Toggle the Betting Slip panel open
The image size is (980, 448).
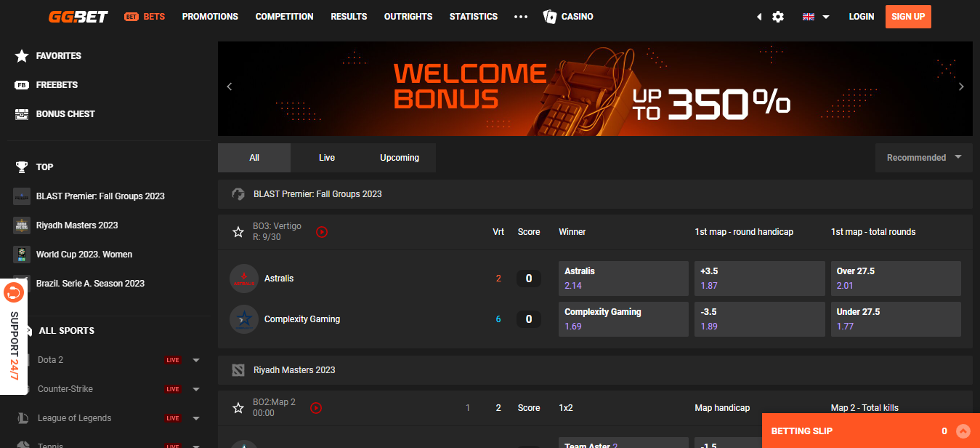click(963, 431)
